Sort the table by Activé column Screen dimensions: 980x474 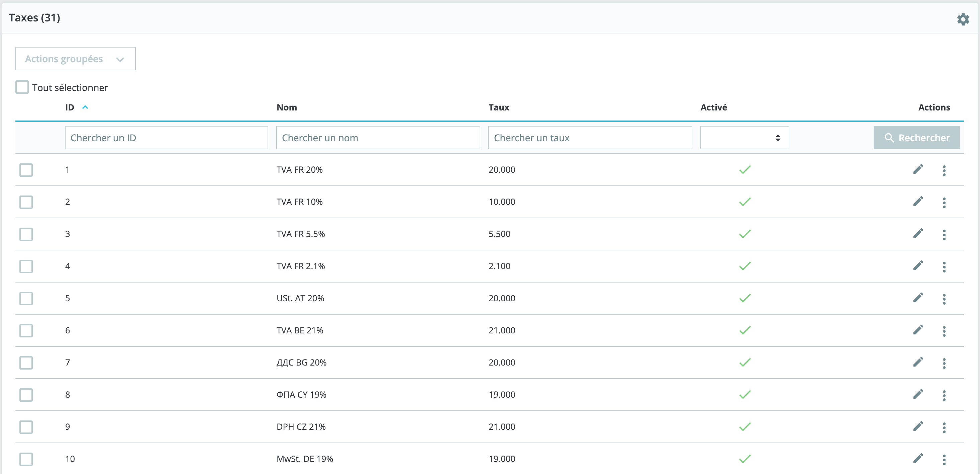click(714, 107)
